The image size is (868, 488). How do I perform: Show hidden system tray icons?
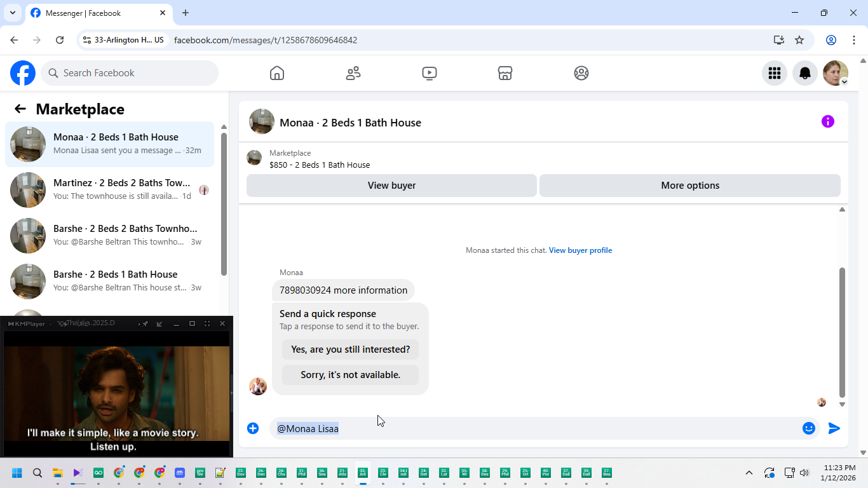[x=749, y=473]
